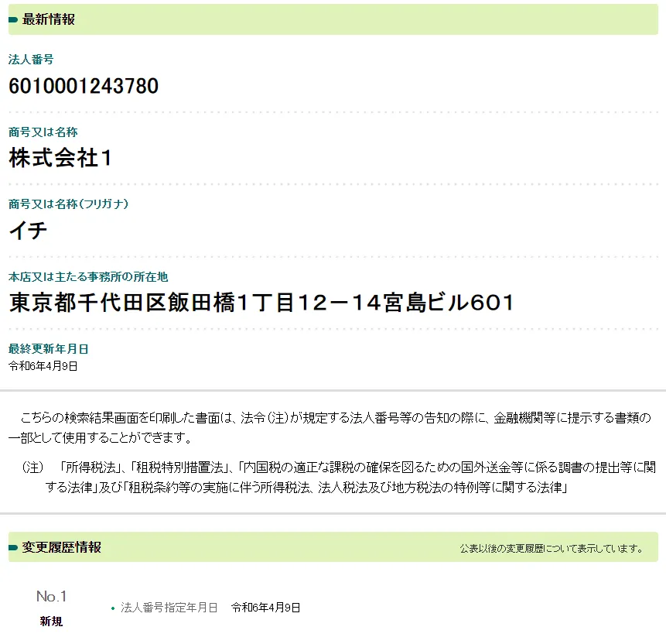Click the 商号又は名称(フリガナ) label
The width and height of the screenshot is (666, 644).
point(68,204)
